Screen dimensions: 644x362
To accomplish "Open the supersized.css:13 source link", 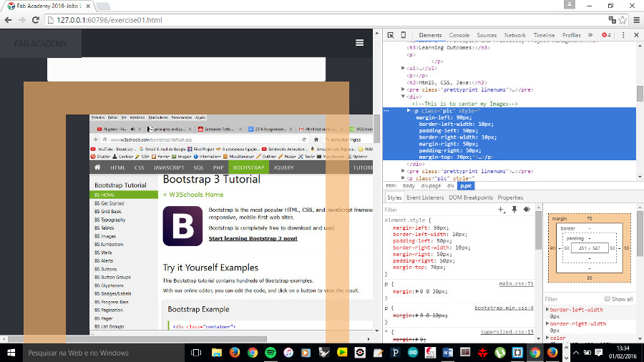I will coord(507,332).
